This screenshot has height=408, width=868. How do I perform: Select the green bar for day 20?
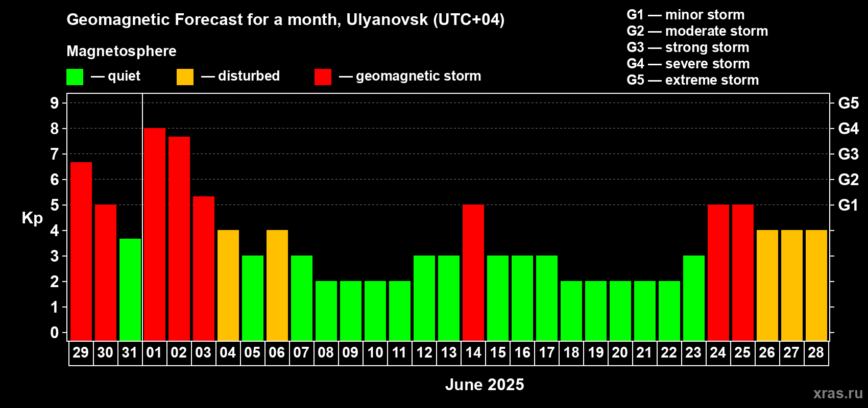[x=620, y=311]
